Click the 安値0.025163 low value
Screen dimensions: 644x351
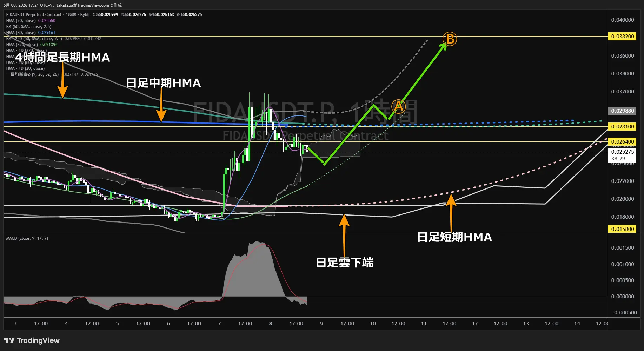point(161,15)
